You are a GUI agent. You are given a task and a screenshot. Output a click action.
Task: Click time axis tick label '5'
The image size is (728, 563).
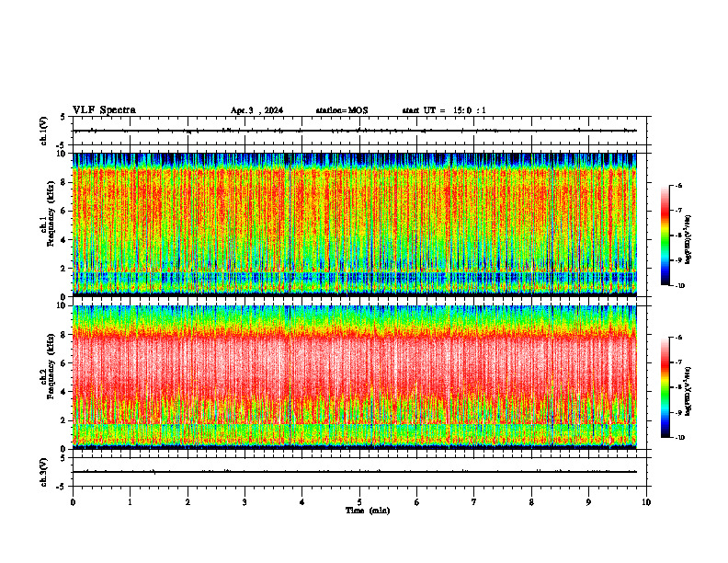[x=359, y=502]
